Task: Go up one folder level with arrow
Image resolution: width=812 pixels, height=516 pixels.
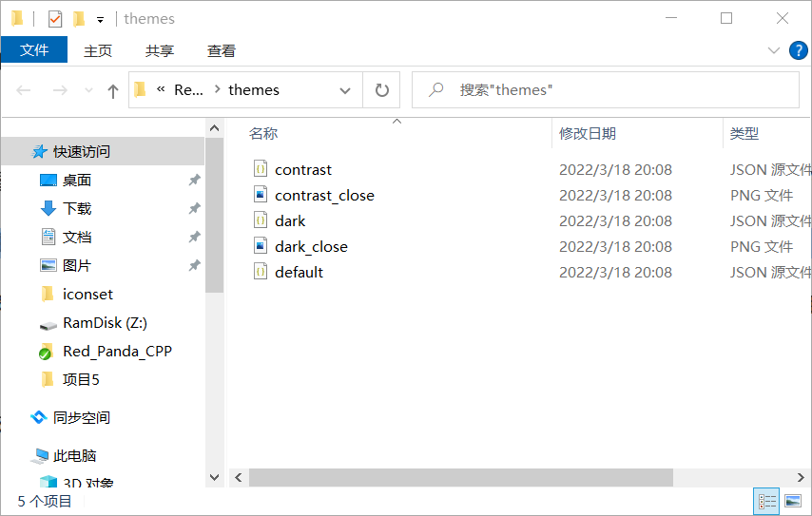Action: coord(112,90)
